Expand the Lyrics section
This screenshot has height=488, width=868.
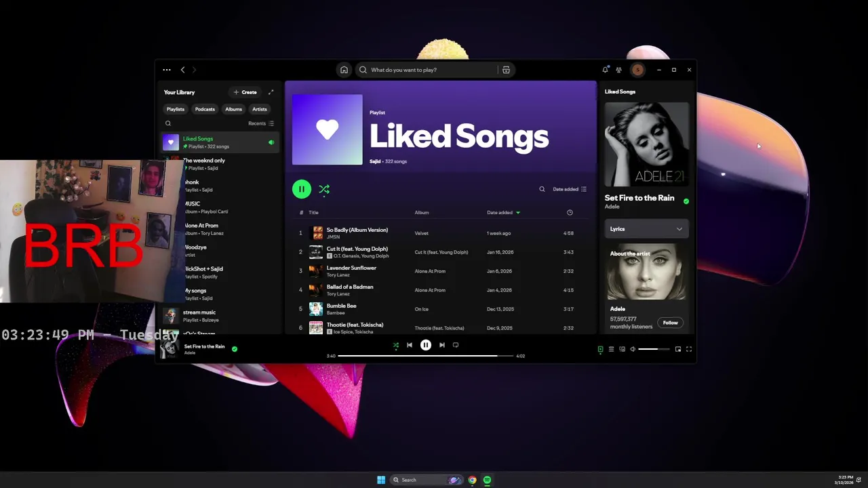[646, 229]
